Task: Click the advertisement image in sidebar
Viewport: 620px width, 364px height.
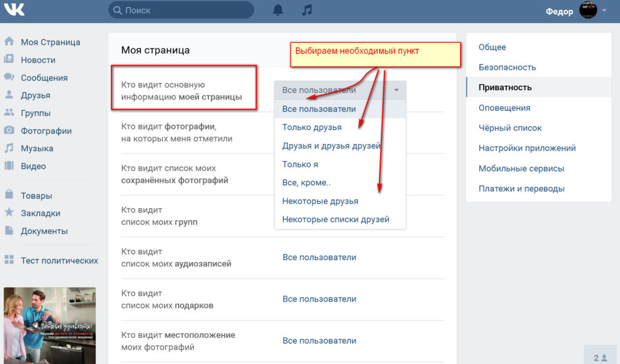Action: click(x=50, y=325)
